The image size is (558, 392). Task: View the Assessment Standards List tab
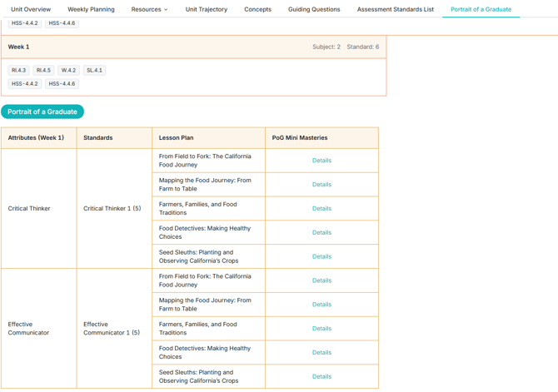pos(395,9)
